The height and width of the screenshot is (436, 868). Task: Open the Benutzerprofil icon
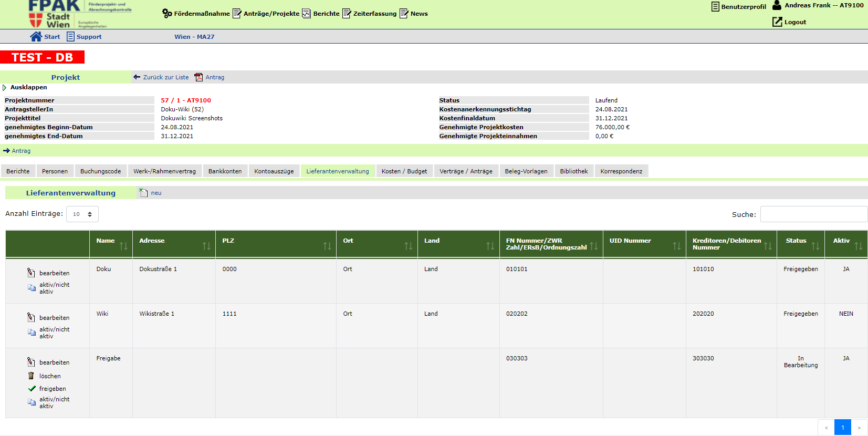tap(715, 7)
